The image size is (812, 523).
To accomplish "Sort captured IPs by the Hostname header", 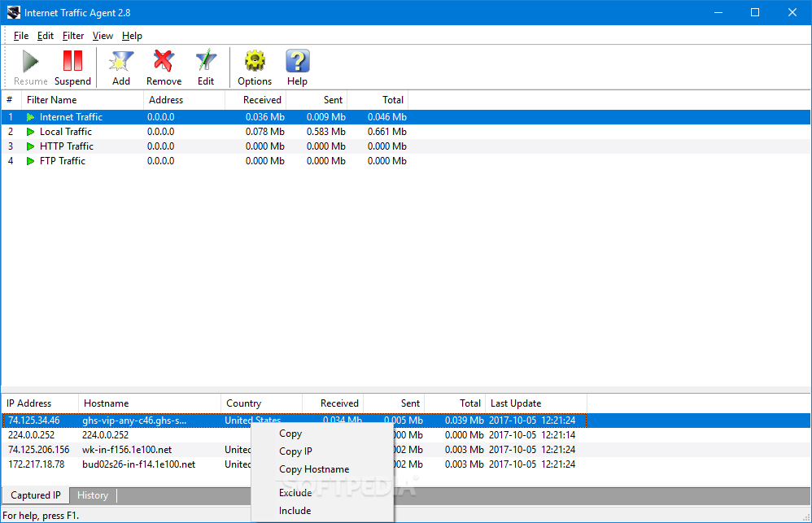I will coord(149,403).
